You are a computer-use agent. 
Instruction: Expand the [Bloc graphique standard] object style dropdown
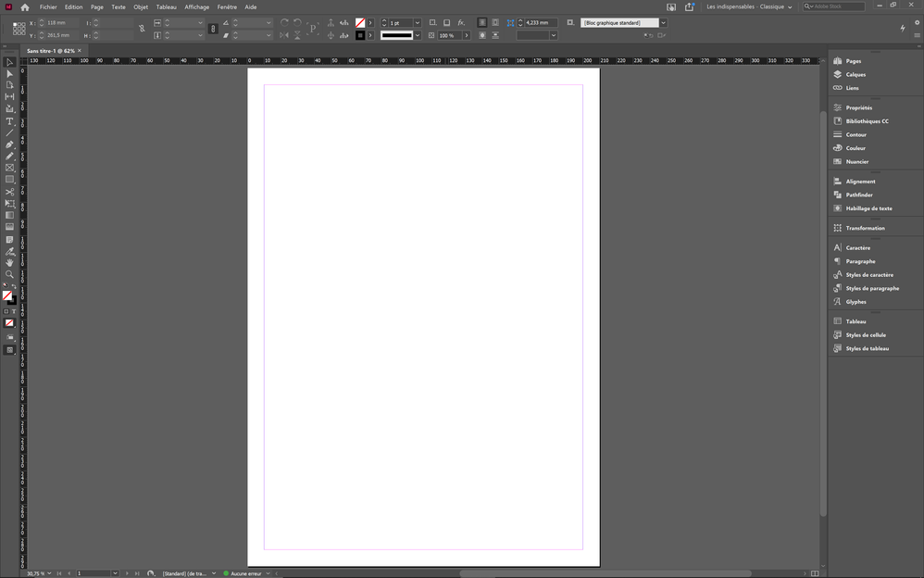[663, 22]
